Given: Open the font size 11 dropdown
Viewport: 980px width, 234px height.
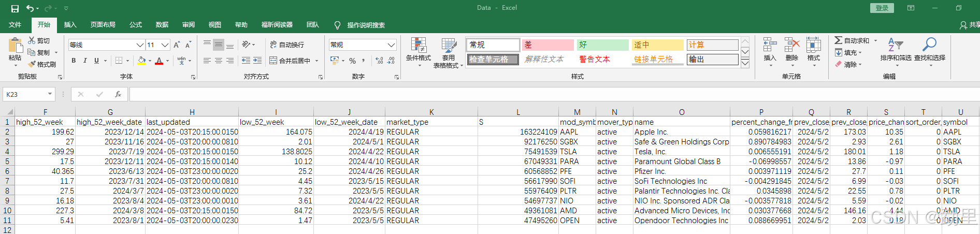Looking at the screenshot, I should click(165, 45).
